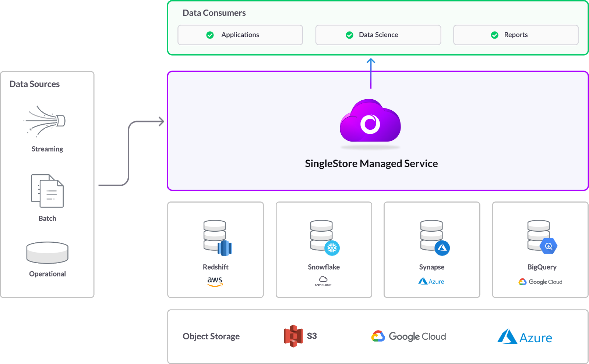Toggle the green check beside Applications
Image resolution: width=589 pixels, height=364 pixels.
tap(210, 35)
